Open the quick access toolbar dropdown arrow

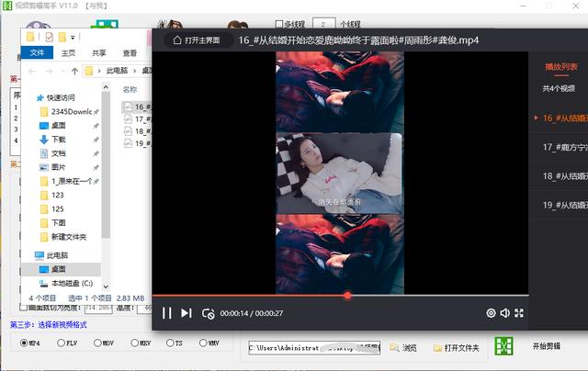(73, 37)
